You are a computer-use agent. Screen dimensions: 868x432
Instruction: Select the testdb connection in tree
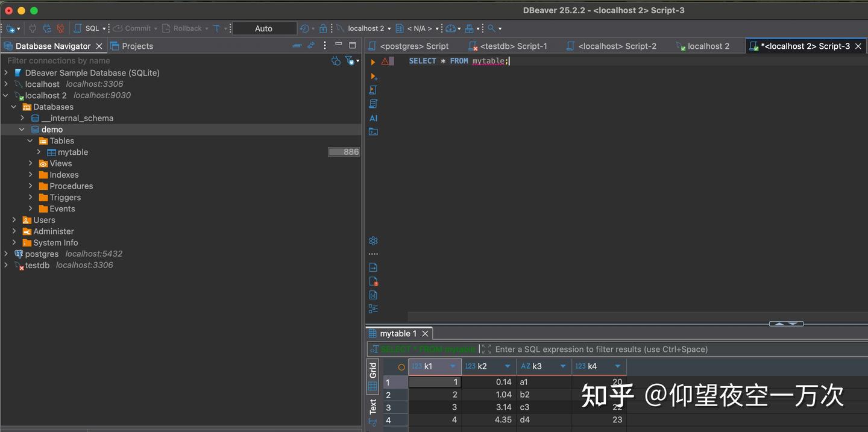[x=37, y=265]
